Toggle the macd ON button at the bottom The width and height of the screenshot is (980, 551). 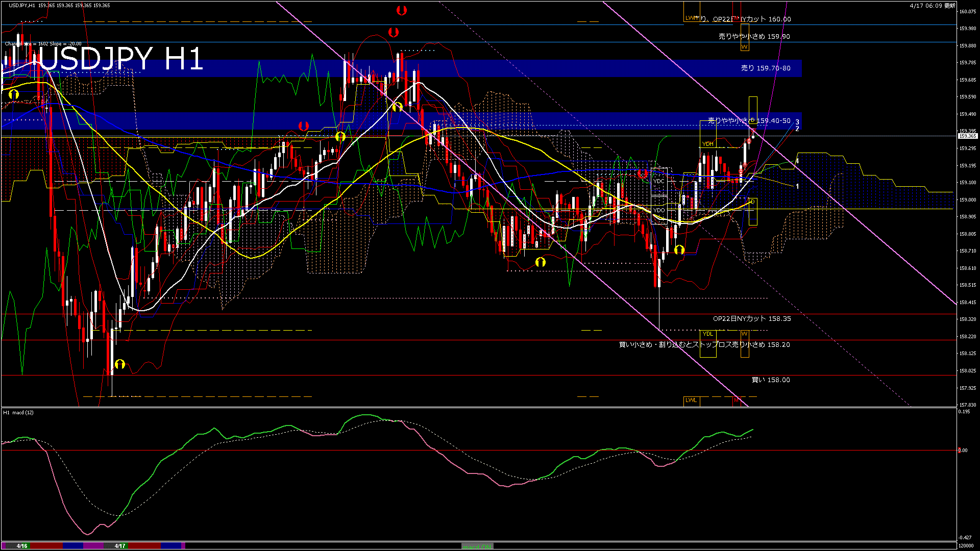tap(477, 546)
